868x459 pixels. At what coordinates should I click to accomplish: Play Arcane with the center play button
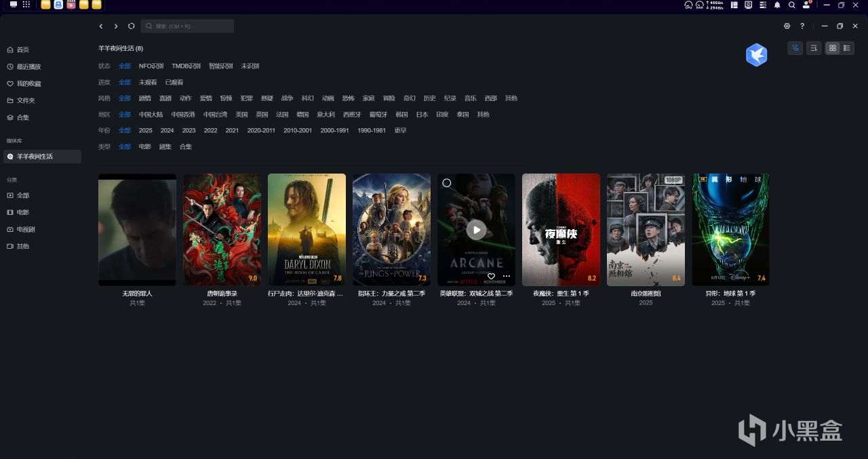click(x=476, y=229)
